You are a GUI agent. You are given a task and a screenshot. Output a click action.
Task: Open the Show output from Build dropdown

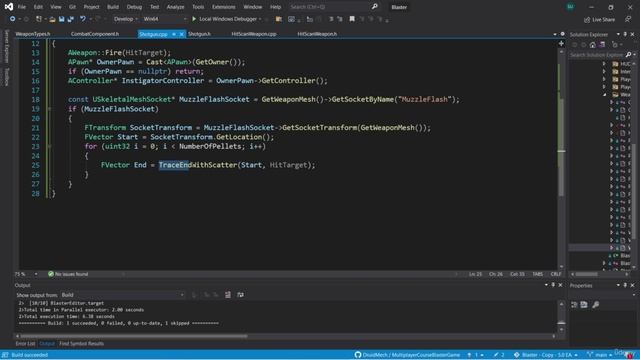[122, 295]
